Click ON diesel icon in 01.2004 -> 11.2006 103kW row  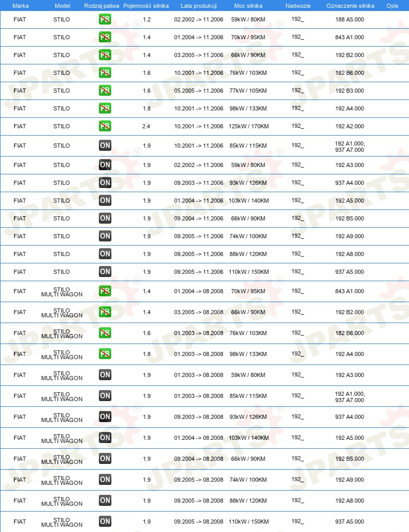click(x=105, y=201)
